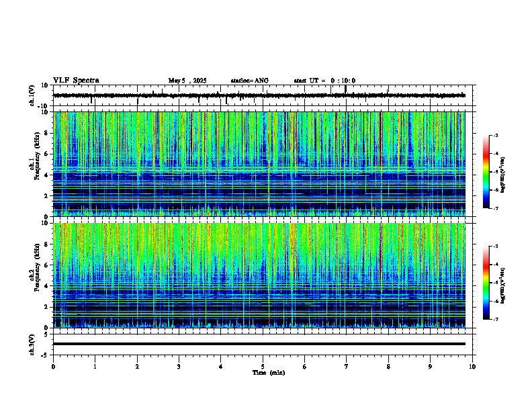Click the "Time (min)" axis title
Image resolution: width=532 pixels, height=411 pixels.
tap(269, 373)
